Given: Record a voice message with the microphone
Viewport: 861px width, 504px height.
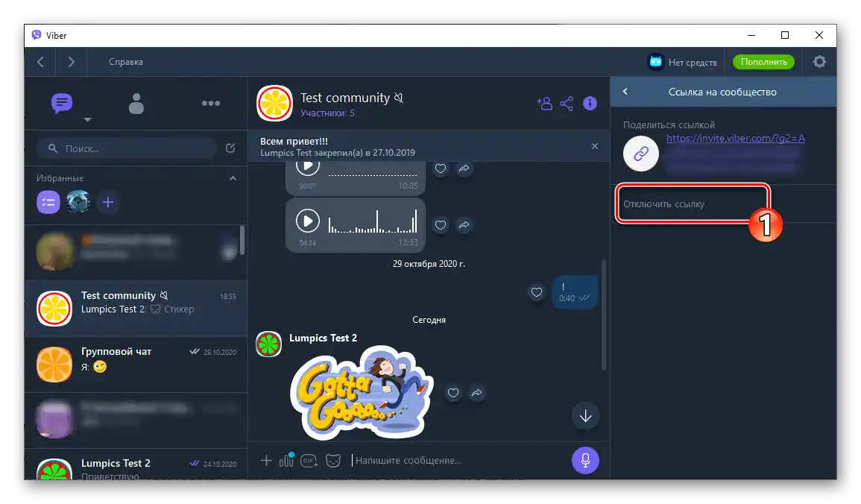Looking at the screenshot, I should tap(585, 460).
